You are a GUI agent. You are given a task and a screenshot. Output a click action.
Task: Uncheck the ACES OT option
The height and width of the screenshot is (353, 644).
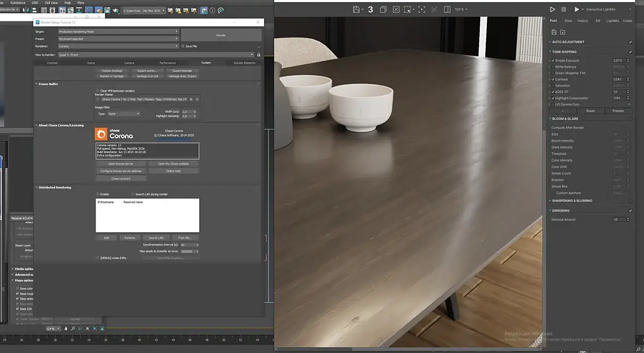pos(552,92)
